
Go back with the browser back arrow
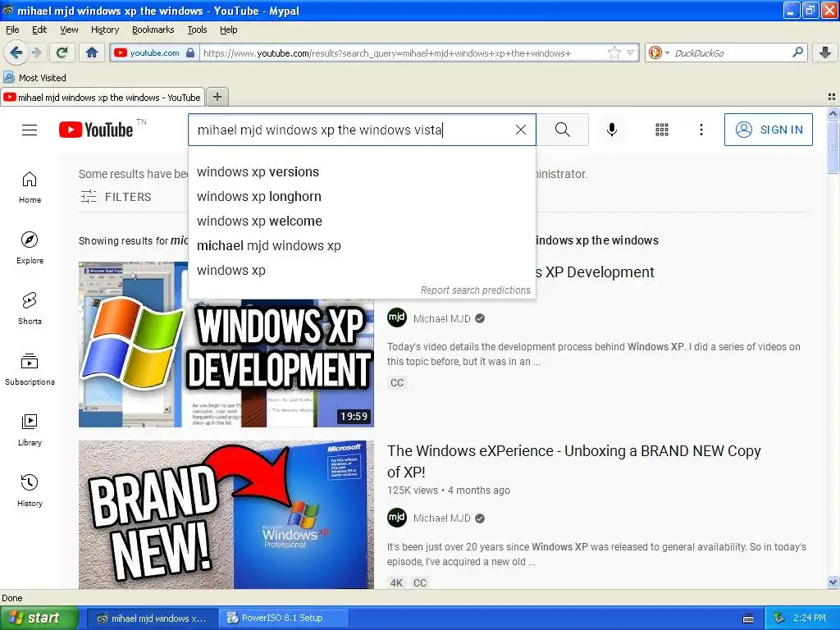(16, 52)
